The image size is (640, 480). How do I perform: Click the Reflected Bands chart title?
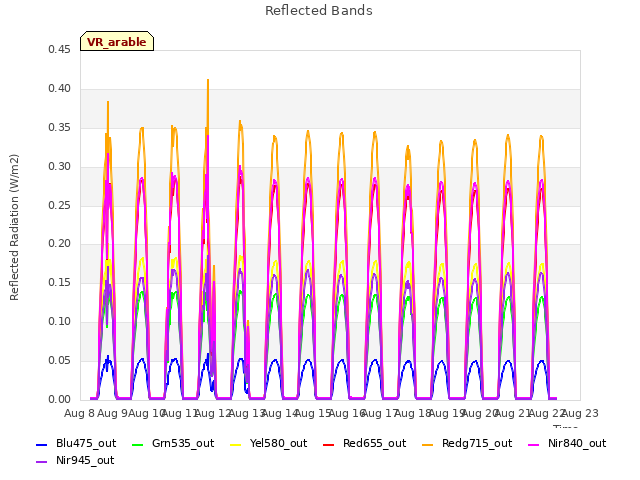319,11
